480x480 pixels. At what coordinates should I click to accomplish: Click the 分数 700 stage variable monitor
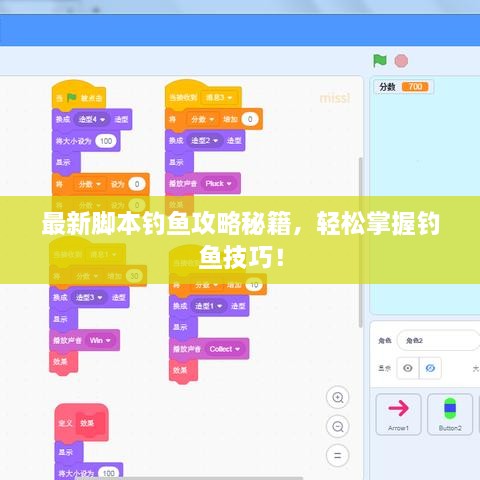point(404,87)
